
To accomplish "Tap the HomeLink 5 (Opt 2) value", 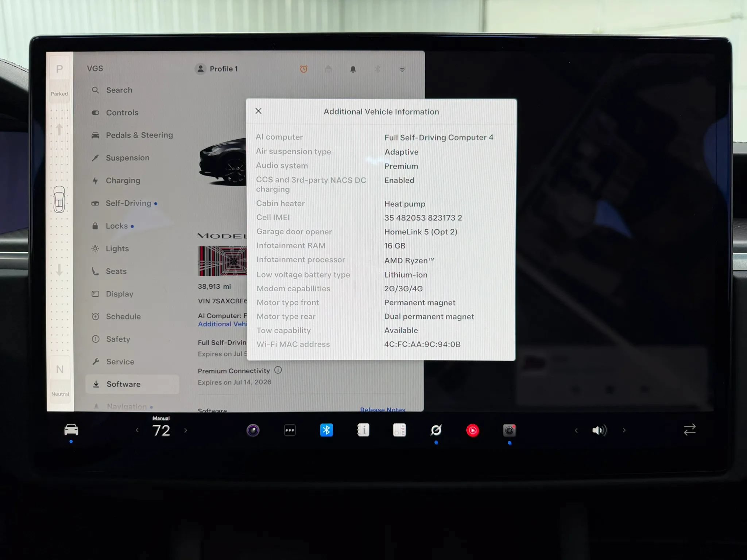I will coord(421,232).
